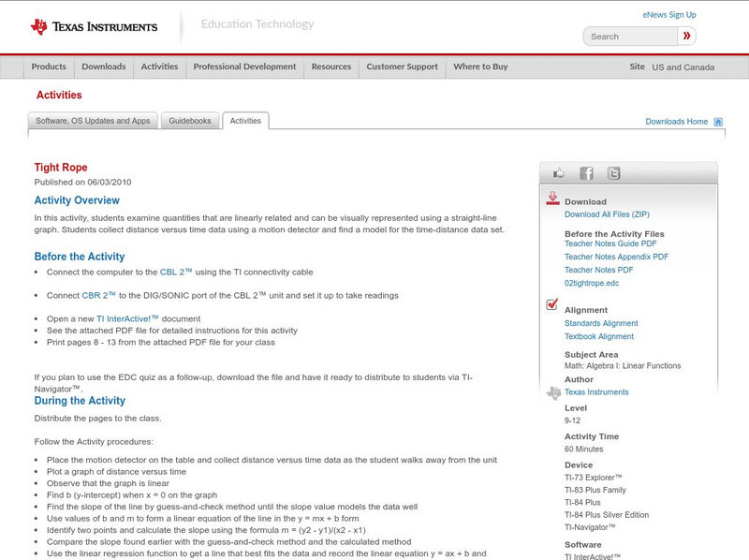Screen dimensions: 749x560
Task: Switch to the Guidebooks tab
Action: 190,121
